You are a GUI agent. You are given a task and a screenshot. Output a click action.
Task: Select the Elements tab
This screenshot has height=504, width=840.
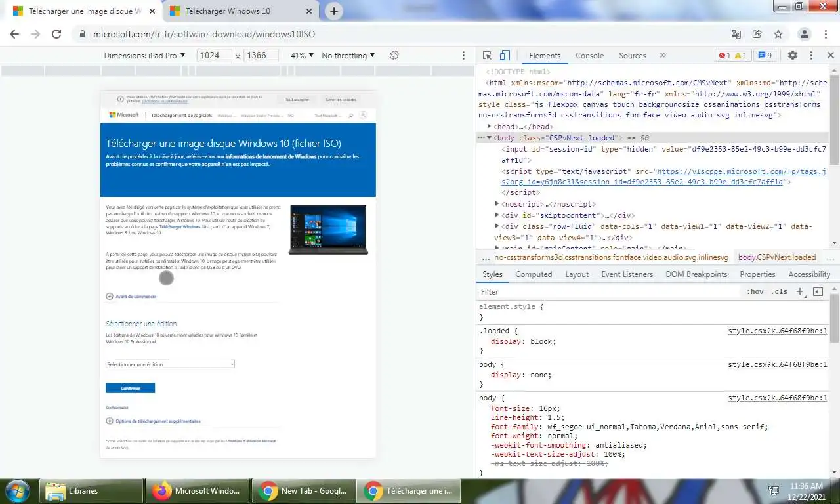[x=545, y=56]
